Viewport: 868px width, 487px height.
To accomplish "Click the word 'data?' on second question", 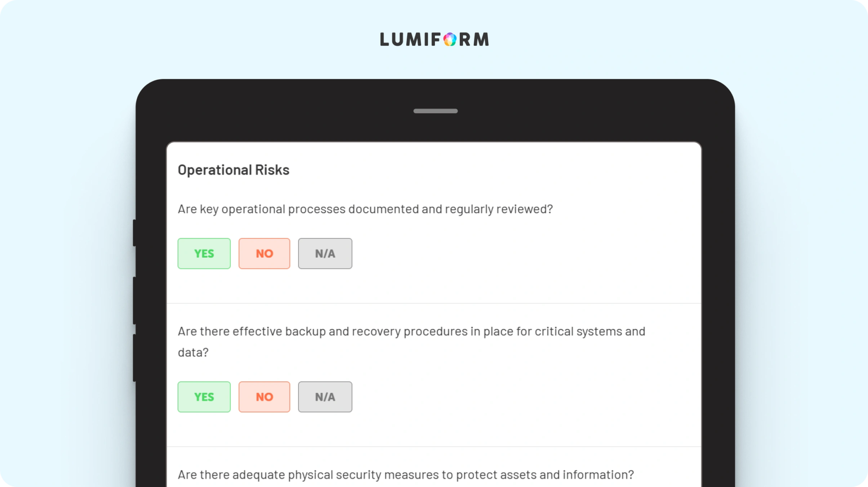I will pos(193,353).
